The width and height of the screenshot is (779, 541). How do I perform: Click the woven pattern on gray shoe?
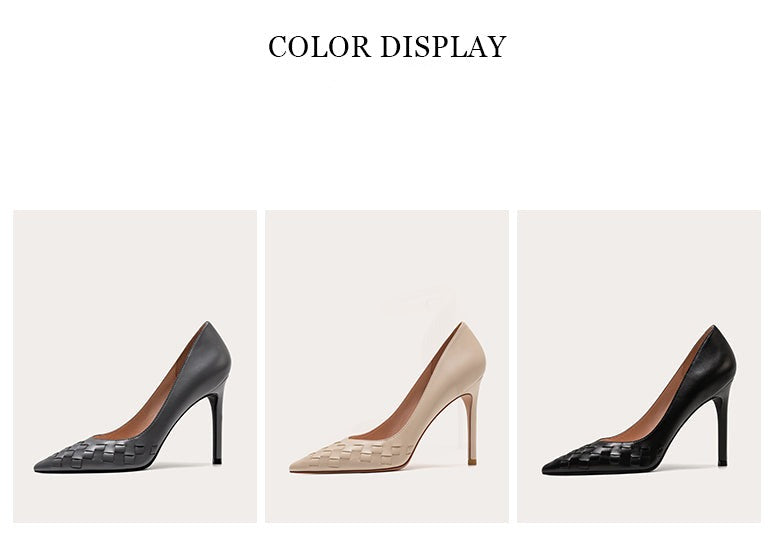pos(104,453)
